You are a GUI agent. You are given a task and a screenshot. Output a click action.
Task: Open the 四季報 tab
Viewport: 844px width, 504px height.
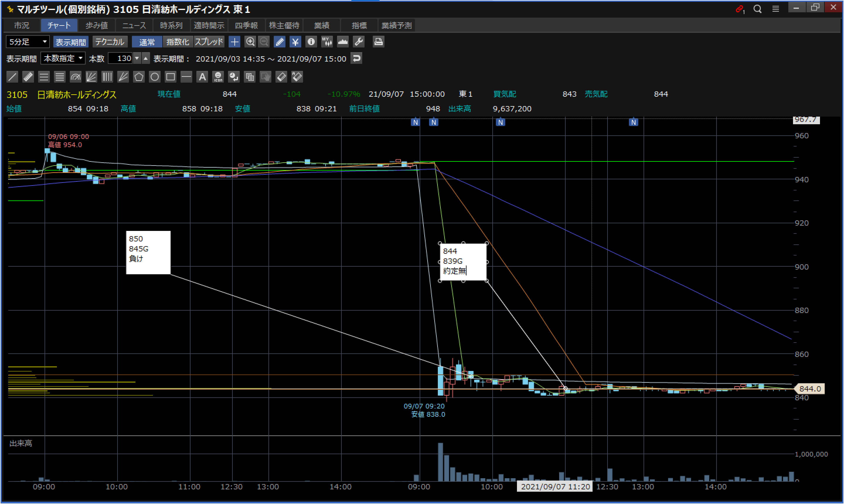tap(246, 25)
